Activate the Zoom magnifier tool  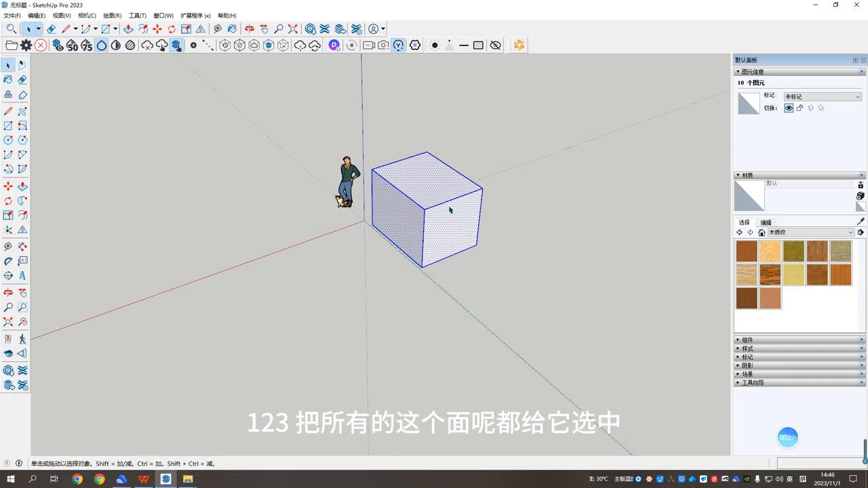[x=8, y=306]
